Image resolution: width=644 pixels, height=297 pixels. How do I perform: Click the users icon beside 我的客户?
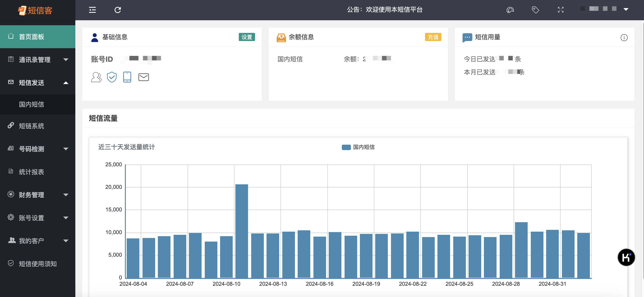tap(12, 240)
